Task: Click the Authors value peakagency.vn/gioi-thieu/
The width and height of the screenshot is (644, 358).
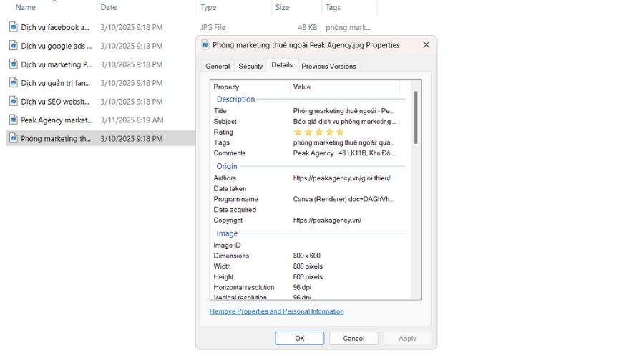Action: click(342, 178)
